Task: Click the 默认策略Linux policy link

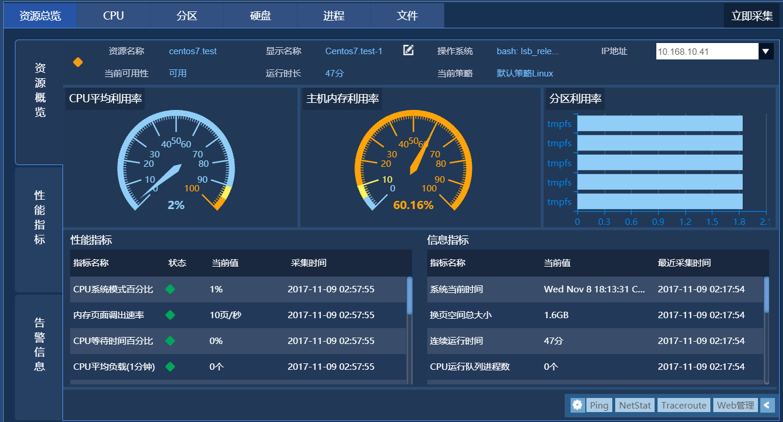Action: click(524, 73)
